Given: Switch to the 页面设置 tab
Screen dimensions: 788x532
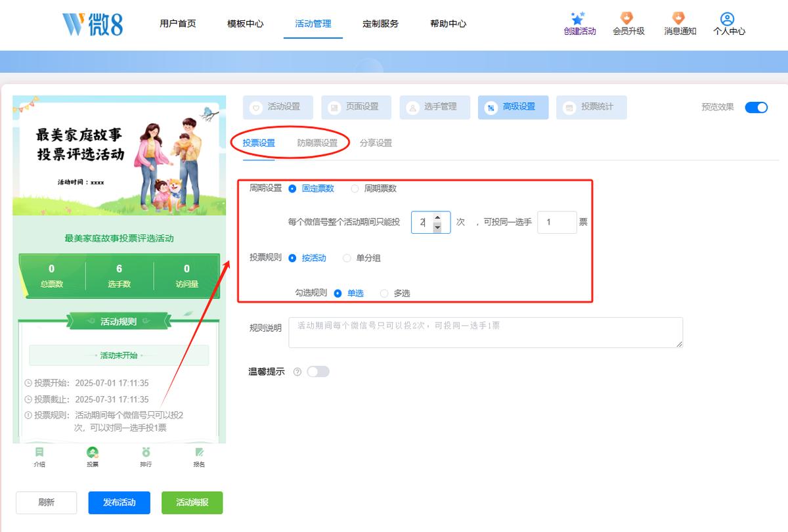Looking at the screenshot, I should pos(357,107).
